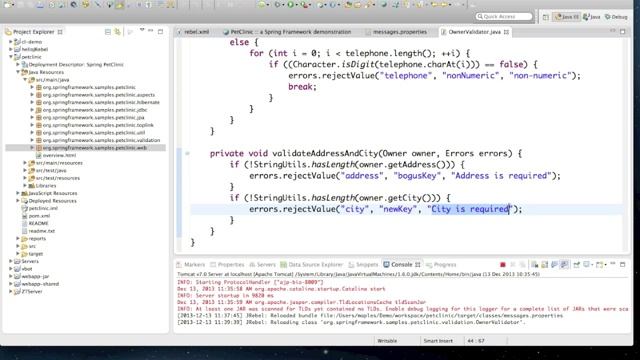
Task: Select JavaScript Resources node
Action: pyautogui.click(x=53, y=193)
